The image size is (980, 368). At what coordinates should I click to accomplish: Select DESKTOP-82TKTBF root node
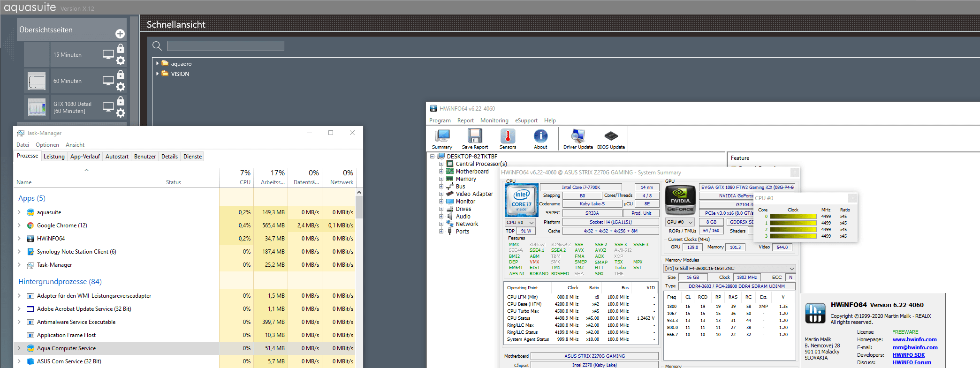472,157
